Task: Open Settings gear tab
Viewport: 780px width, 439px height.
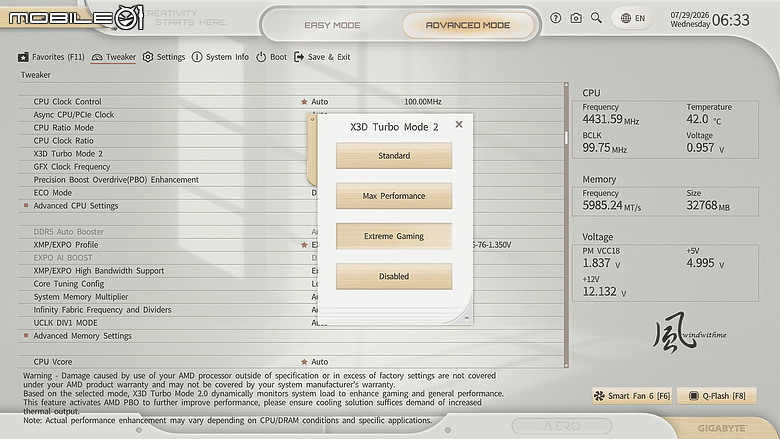Action: 164,57
